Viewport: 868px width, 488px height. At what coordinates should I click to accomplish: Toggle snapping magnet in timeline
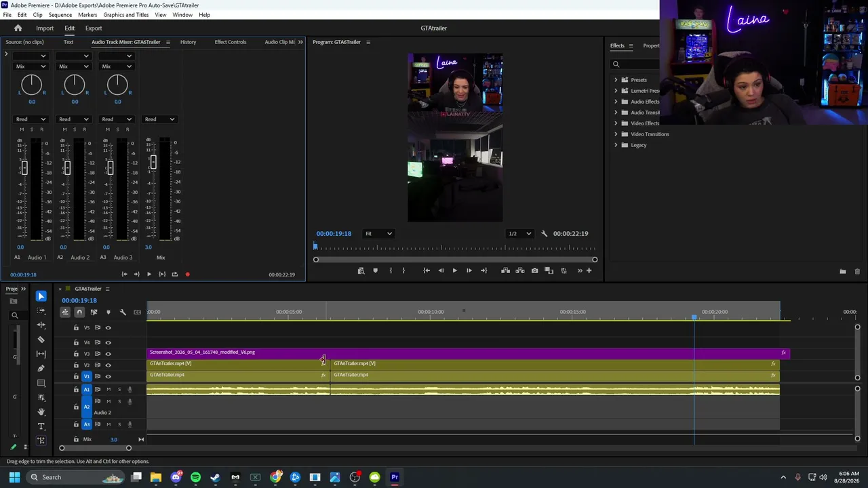(79, 312)
